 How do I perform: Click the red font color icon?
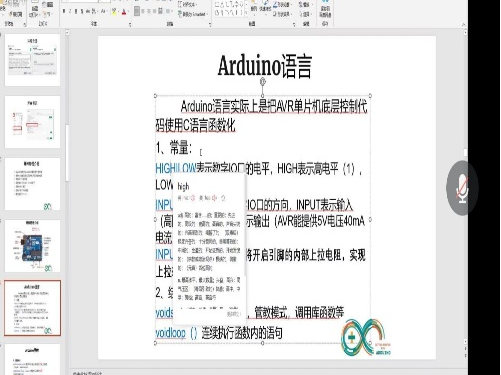click(x=124, y=12)
